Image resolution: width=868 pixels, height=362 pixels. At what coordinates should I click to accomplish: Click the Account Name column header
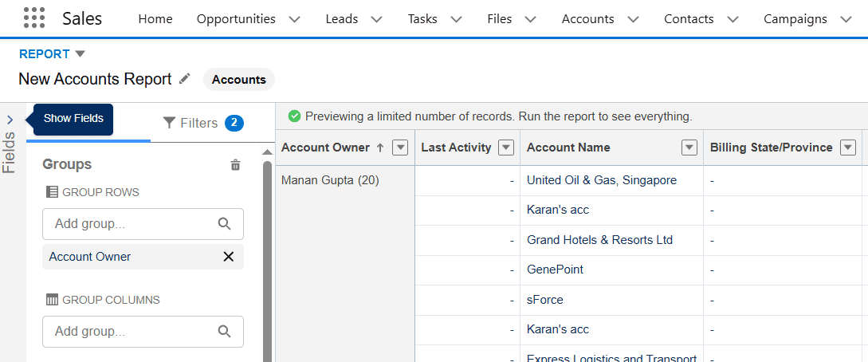[568, 148]
